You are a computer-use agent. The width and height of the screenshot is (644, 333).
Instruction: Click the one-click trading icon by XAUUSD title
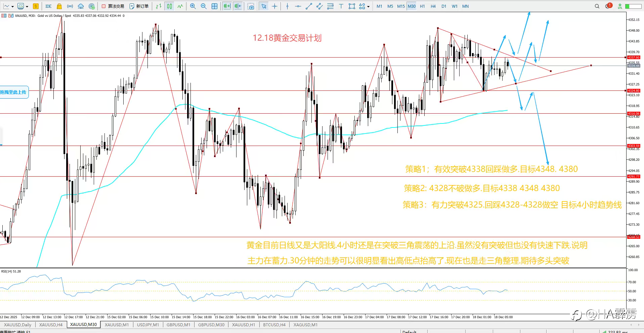click(x=11, y=15)
